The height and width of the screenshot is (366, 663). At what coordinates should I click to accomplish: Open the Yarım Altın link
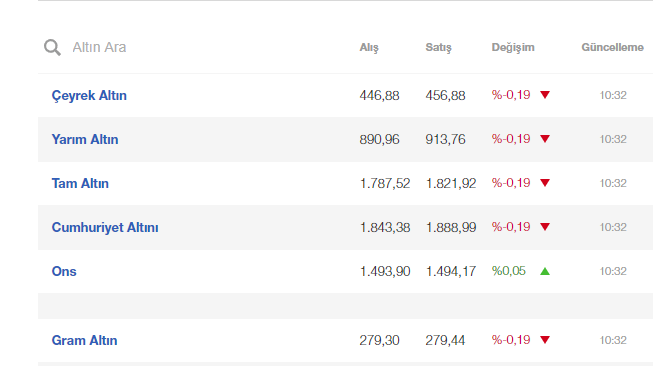(x=85, y=139)
